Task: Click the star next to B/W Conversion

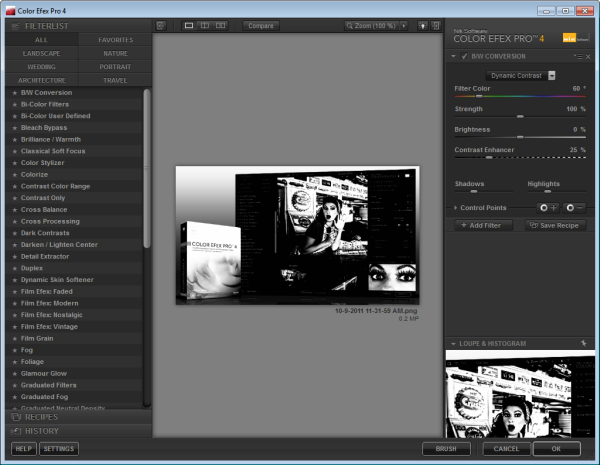Action: click(x=15, y=93)
